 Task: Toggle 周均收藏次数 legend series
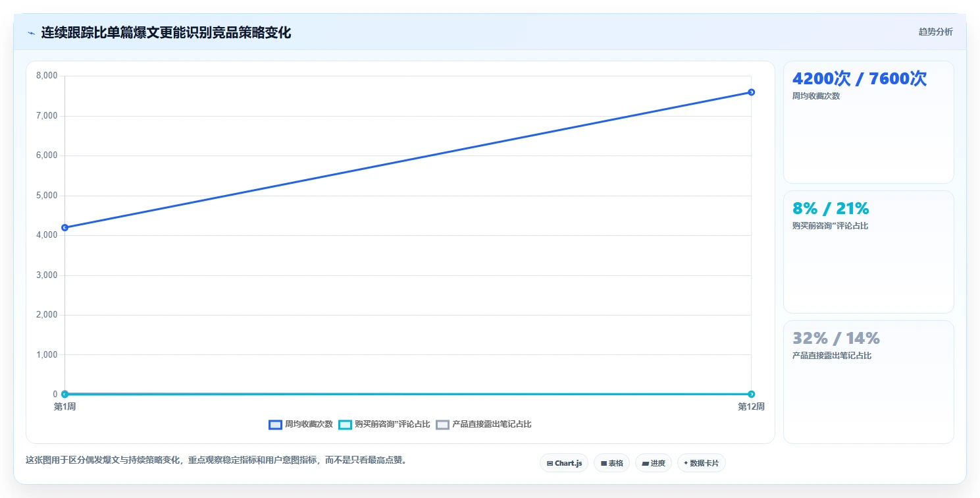pyautogui.click(x=301, y=424)
